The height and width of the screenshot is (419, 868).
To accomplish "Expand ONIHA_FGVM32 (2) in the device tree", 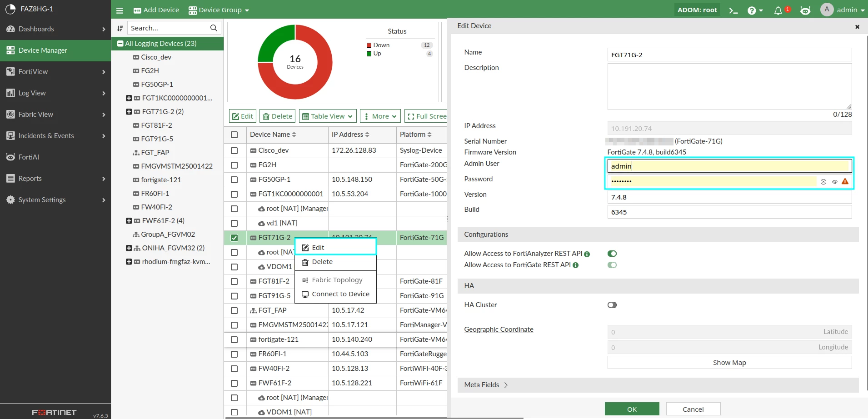I will 129,248.
